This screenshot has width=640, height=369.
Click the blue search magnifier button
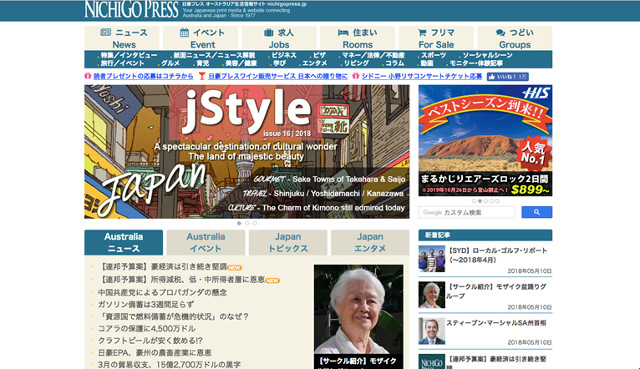[x=537, y=212]
